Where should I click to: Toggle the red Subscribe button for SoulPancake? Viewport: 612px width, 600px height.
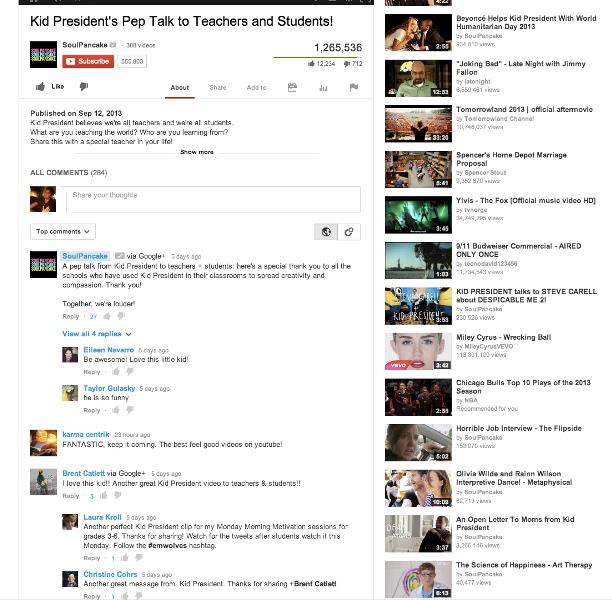click(88, 61)
